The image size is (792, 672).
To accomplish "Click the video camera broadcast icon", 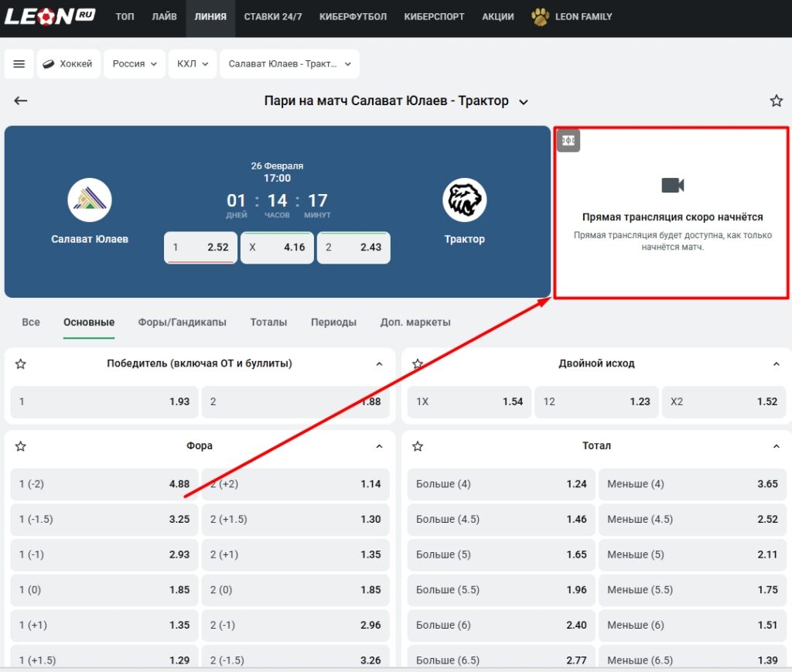I will (x=672, y=185).
